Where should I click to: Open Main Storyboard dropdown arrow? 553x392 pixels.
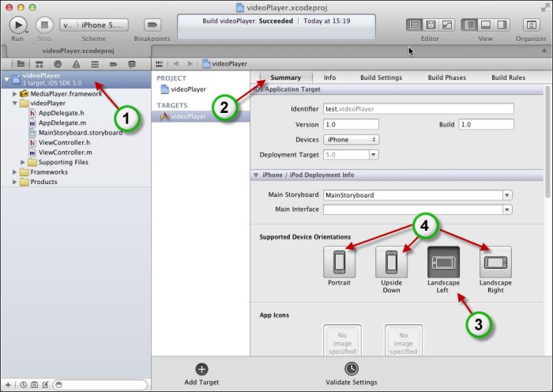click(x=507, y=195)
